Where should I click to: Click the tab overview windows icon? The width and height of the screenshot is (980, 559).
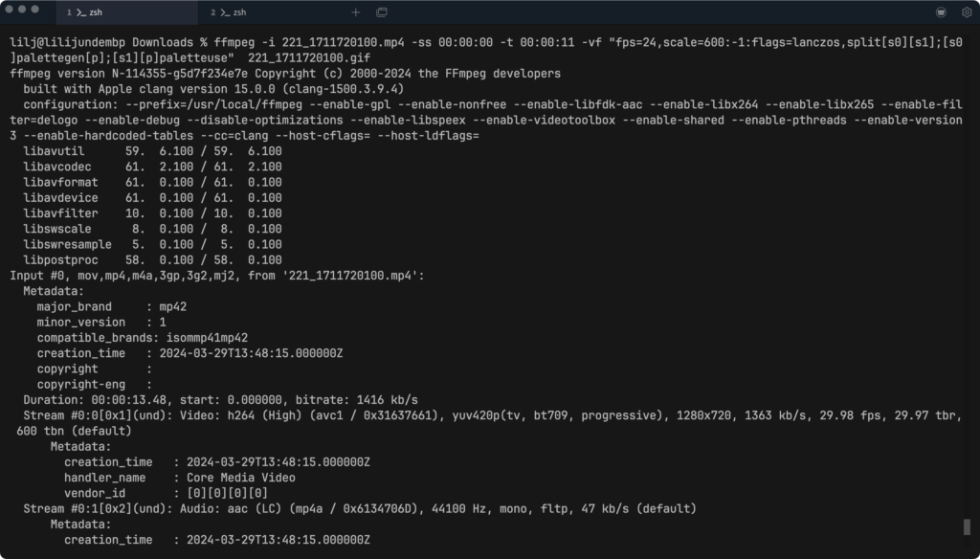coord(382,11)
